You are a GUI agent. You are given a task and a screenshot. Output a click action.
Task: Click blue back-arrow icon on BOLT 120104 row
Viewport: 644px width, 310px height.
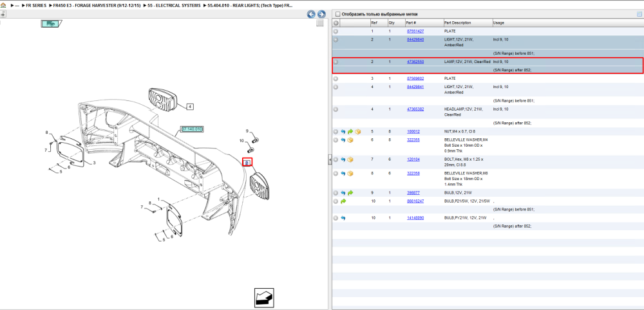(343, 160)
